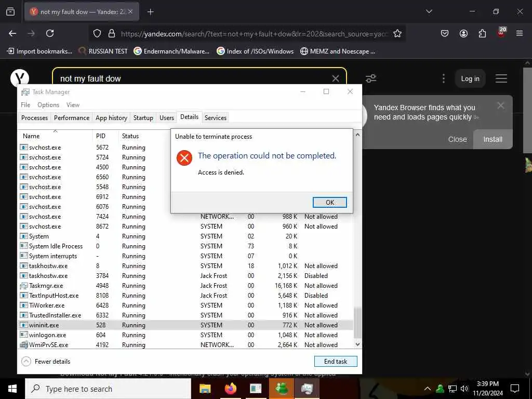
Task: Install Yandex Browser from the popup
Action: click(493, 139)
